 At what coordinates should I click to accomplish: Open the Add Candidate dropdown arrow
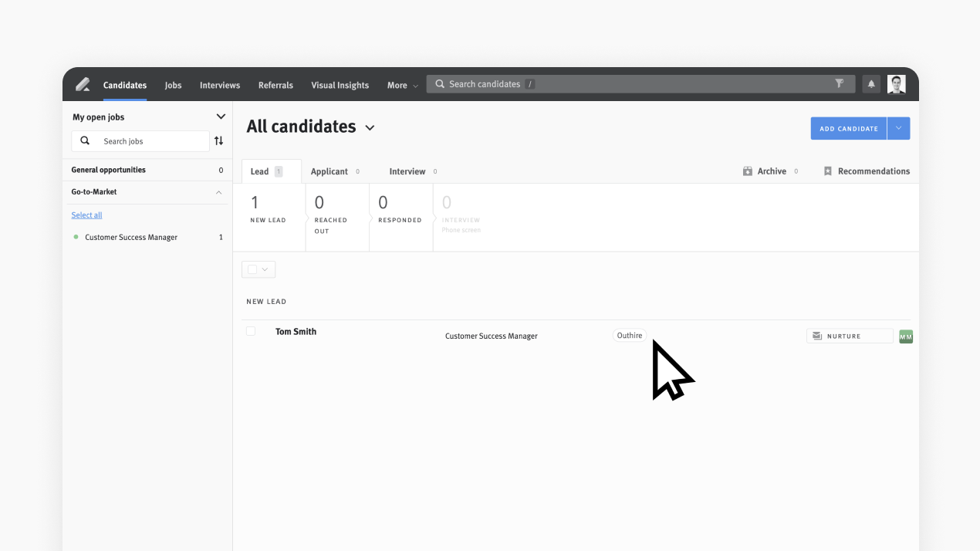click(x=899, y=129)
